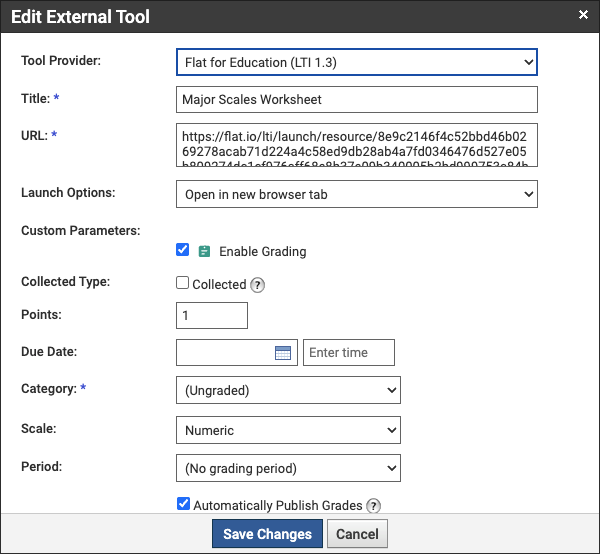
Task: Click the Edit External Tool title text
Action: [x=80, y=17]
